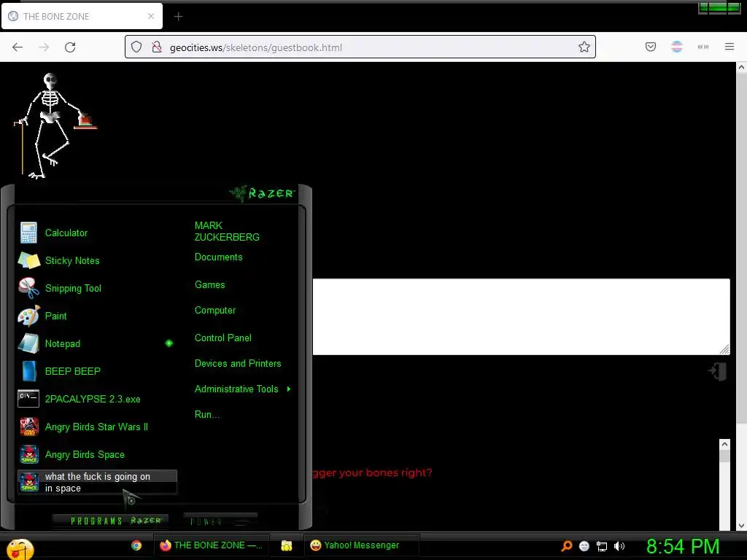Open MARK ZUCKERBERG user folder
Image resolution: width=747 pixels, height=560 pixels.
[227, 231]
